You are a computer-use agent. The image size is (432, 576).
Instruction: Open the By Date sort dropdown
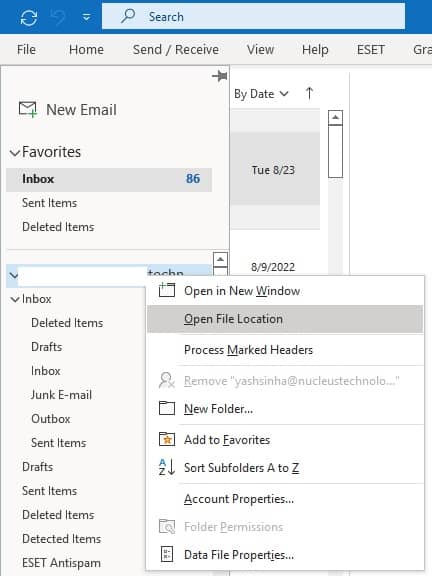click(261, 94)
